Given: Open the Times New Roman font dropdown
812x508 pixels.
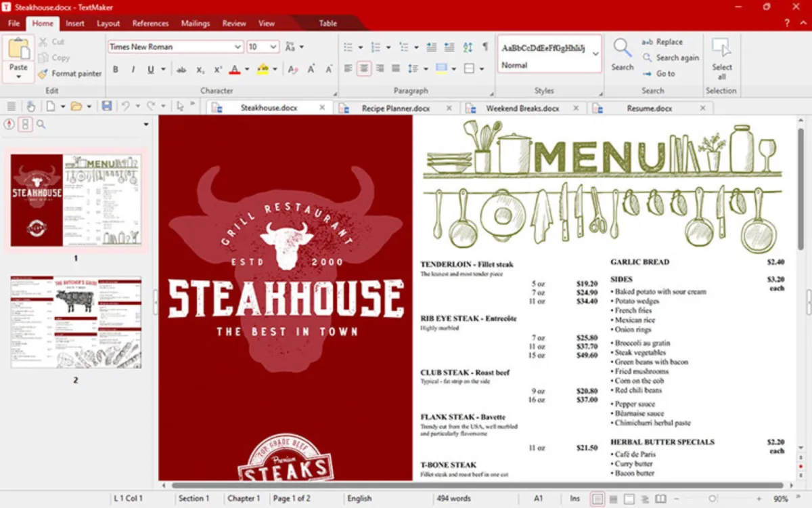Looking at the screenshot, I should (238, 47).
